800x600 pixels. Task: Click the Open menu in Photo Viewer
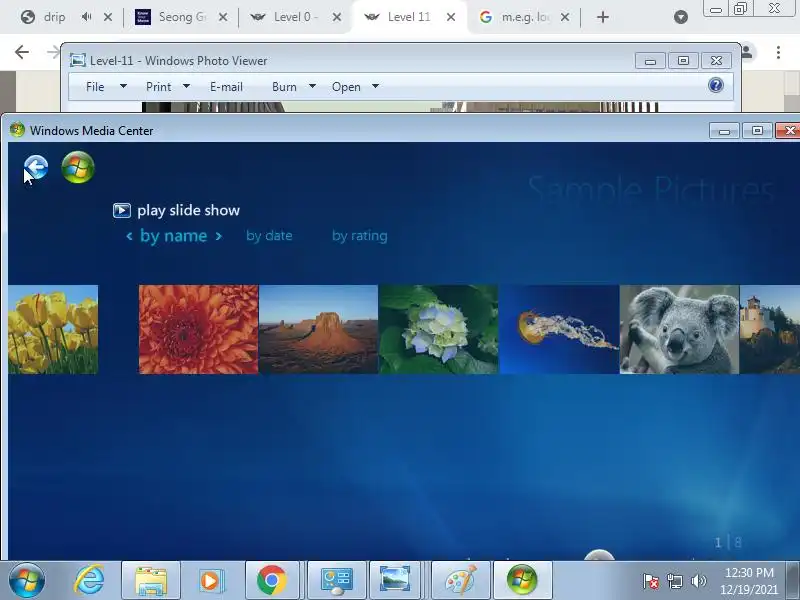pyautogui.click(x=346, y=87)
